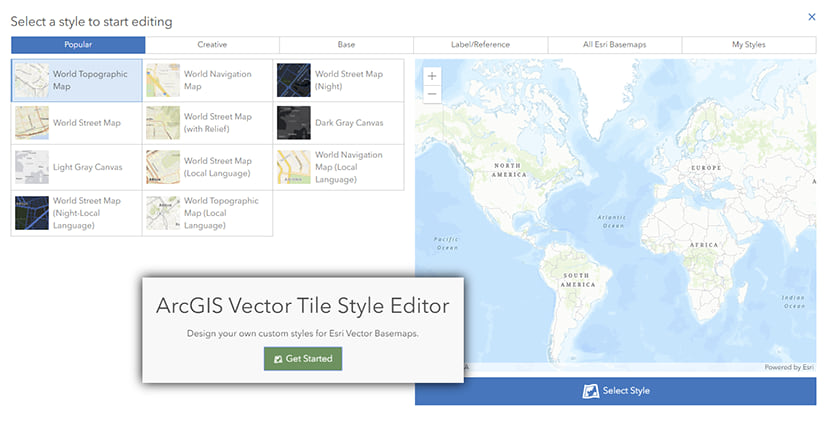
Task: Click the Select Style button
Action: tap(615, 391)
